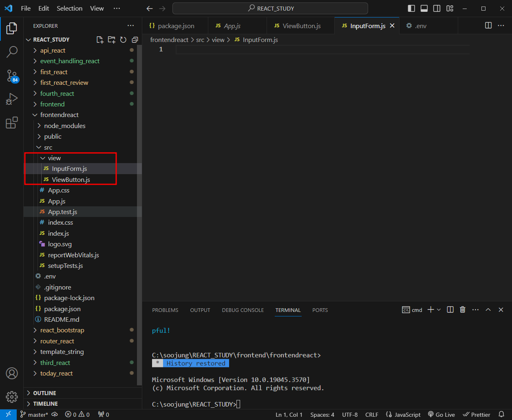
Task: Click the New File icon in Explorer
Action: (100, 40)
